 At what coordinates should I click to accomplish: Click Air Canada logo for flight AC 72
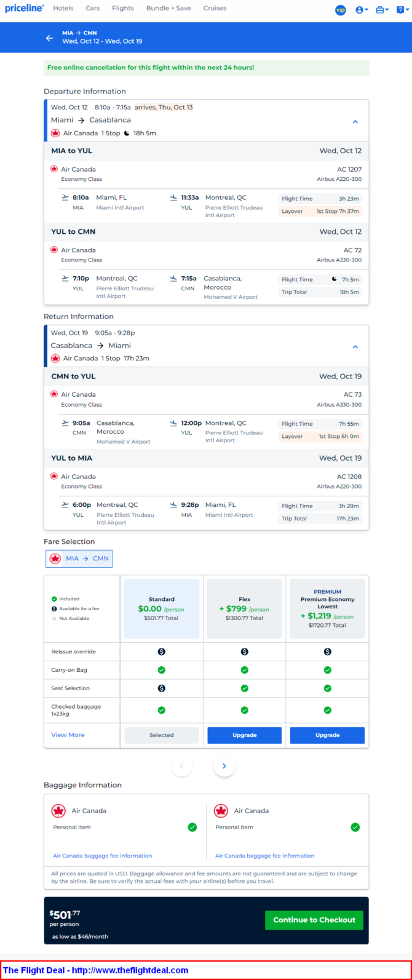54,250
